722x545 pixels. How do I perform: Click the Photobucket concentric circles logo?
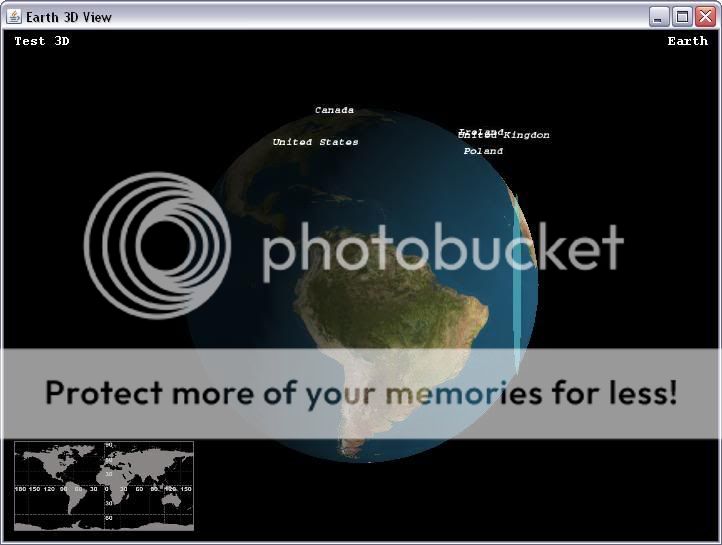tap(157, 245)
